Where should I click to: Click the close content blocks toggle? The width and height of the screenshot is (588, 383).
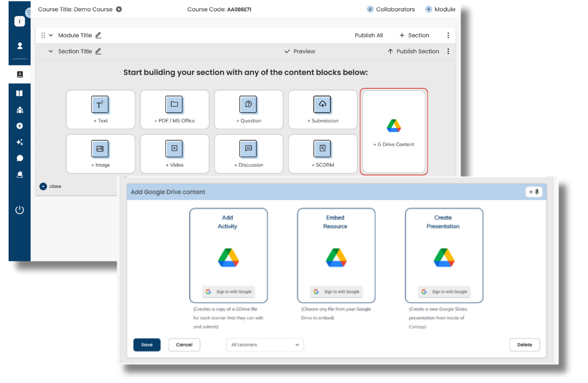(50, 186)
